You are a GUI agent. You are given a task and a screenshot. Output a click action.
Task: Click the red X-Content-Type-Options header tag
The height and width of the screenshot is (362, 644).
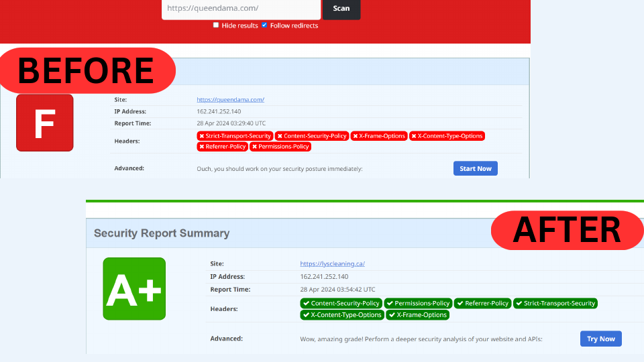pos(447,136)
